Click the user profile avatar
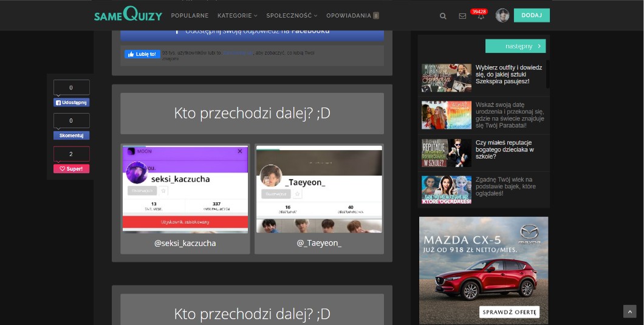Image resolution: width=644 pixels, height=325 pixels. click(502, 16)
